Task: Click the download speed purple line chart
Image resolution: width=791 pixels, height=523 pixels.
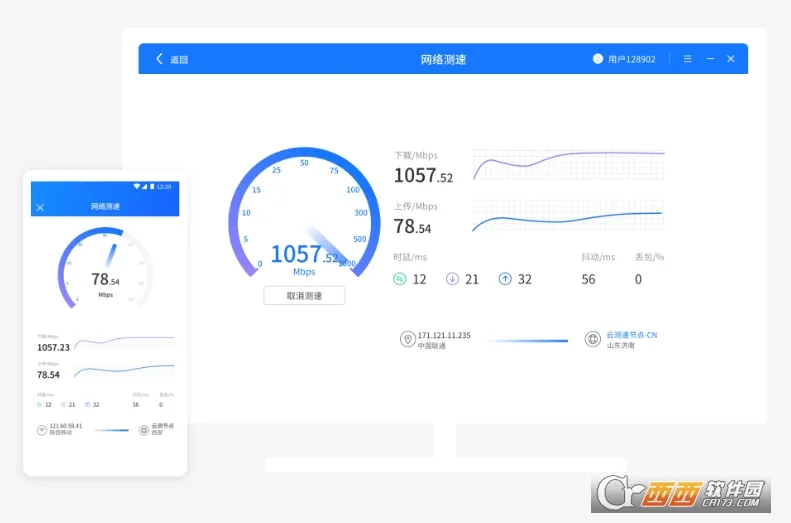Action: (568, 163)
